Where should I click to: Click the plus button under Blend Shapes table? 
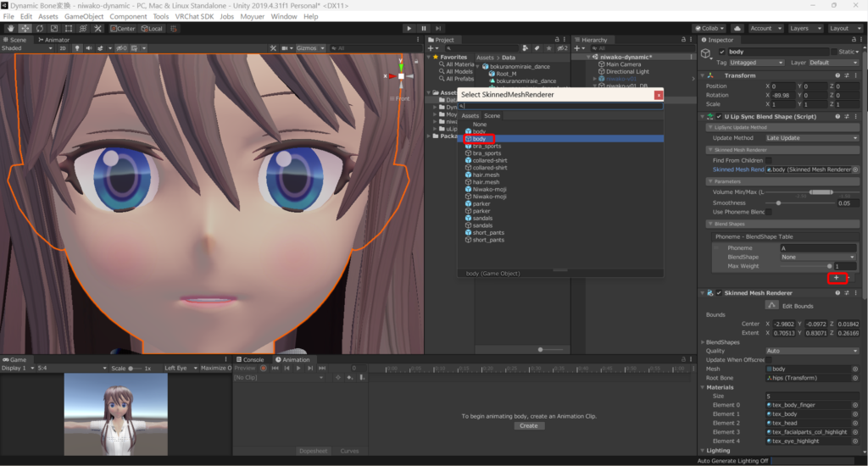coord(836,278)
